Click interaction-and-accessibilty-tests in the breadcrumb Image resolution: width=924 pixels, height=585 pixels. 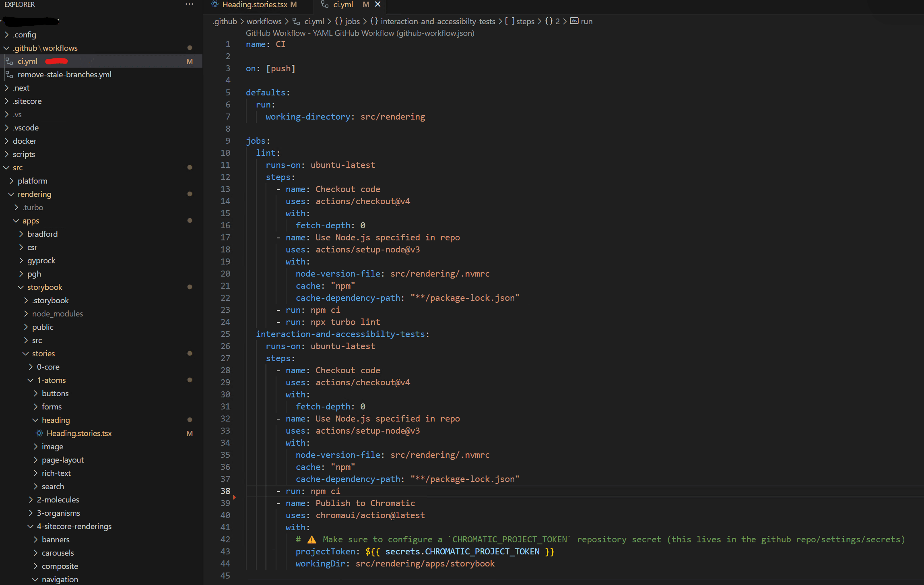click(x=437, y=21)
